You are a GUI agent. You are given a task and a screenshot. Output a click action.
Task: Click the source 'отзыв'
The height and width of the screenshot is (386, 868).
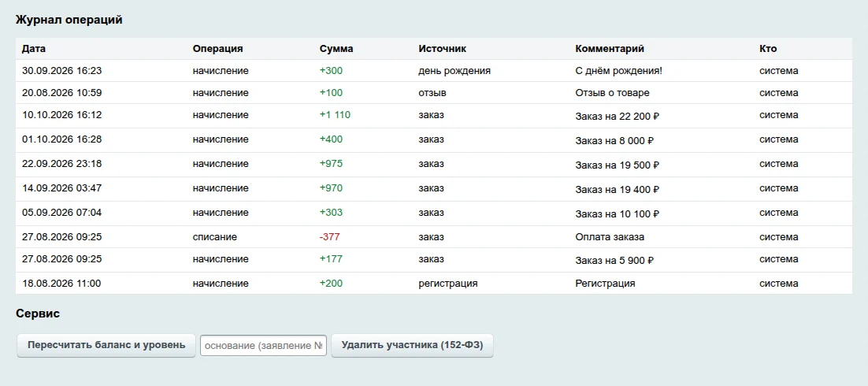pyautogui.click(x=432, y=93)
